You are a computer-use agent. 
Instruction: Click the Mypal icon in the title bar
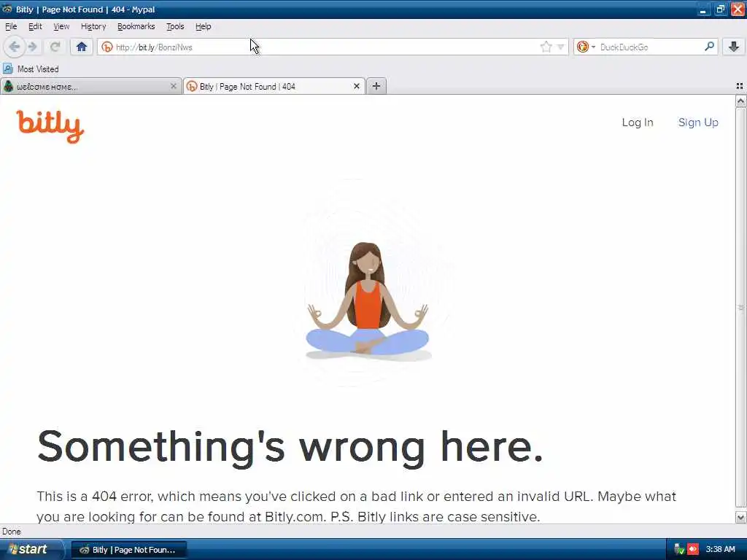coord(7,9)
